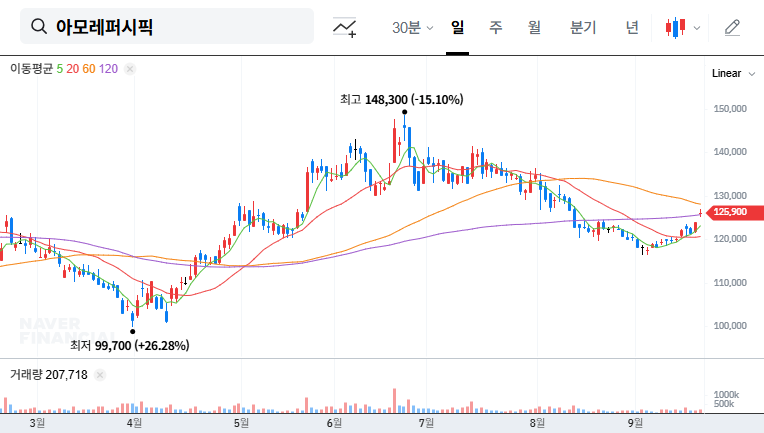
Task: Click the search magnifier icon
Action: click(x=39, y=26)
